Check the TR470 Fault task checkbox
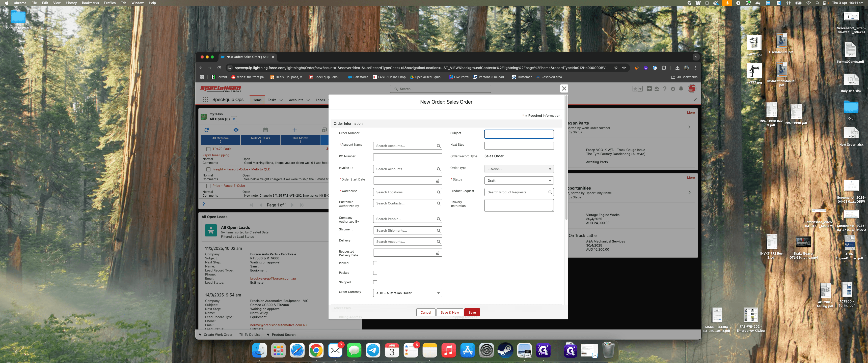Screen dimensions: 868x363 (208, 149)
